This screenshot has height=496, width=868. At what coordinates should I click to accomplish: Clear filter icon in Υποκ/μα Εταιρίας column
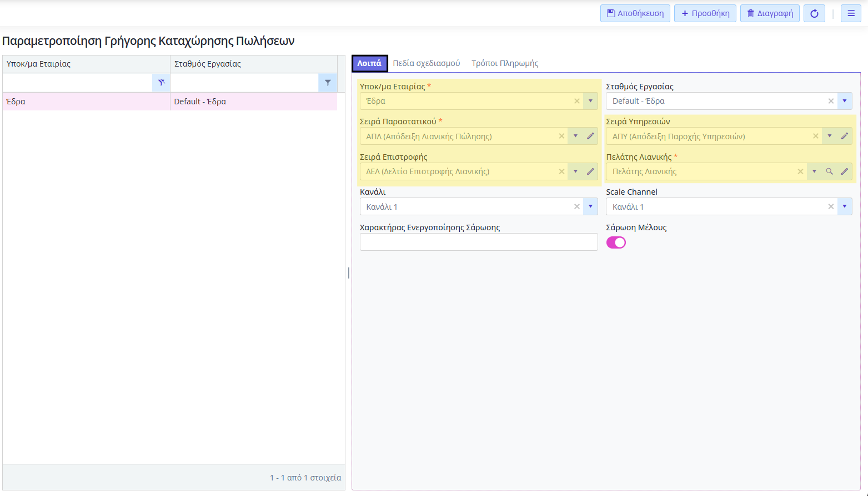[161, 83]
